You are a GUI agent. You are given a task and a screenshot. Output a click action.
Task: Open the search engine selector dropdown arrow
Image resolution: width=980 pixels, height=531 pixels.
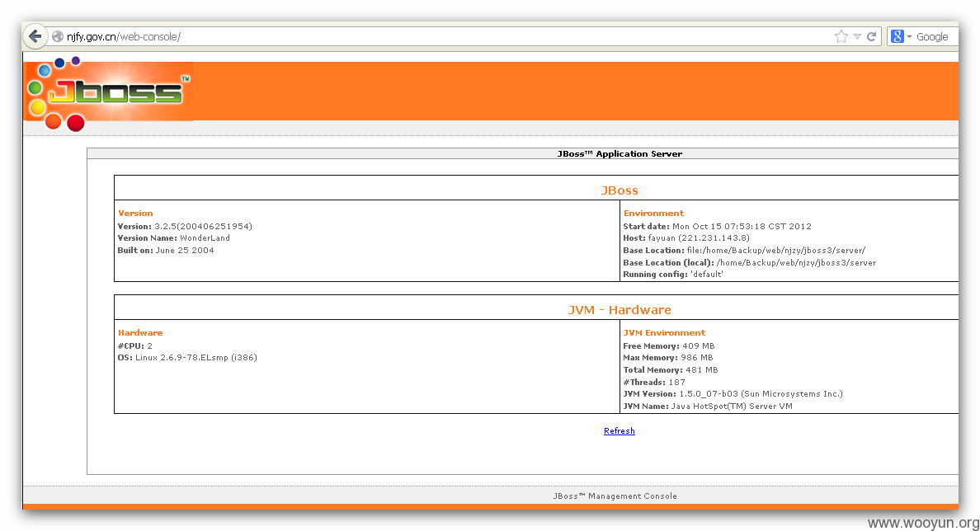(909, 37)
